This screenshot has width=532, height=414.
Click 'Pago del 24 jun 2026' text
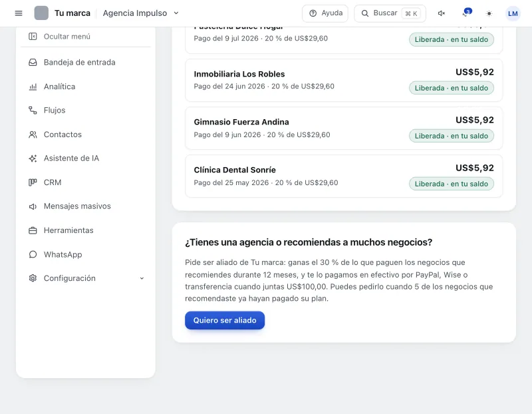pos(229,87)
